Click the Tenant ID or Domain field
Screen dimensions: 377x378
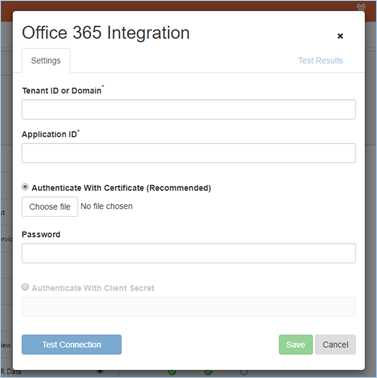click(x=189, y=109)
